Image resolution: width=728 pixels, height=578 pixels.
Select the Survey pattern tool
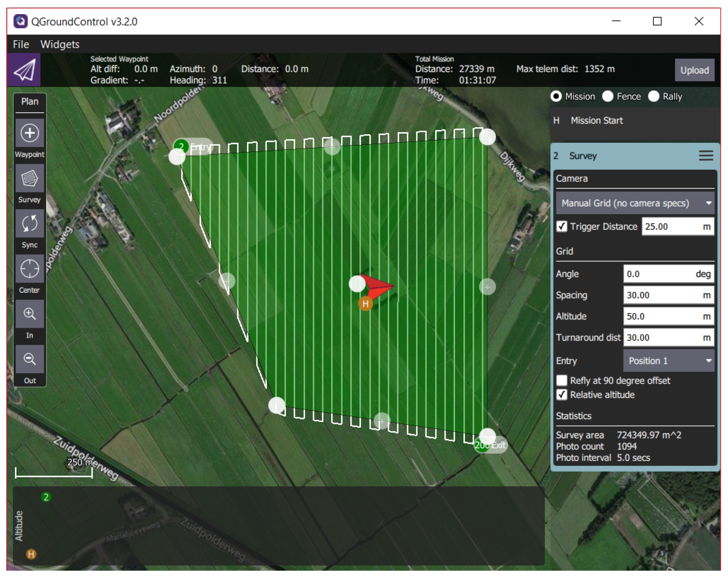[x=30, y=178]
